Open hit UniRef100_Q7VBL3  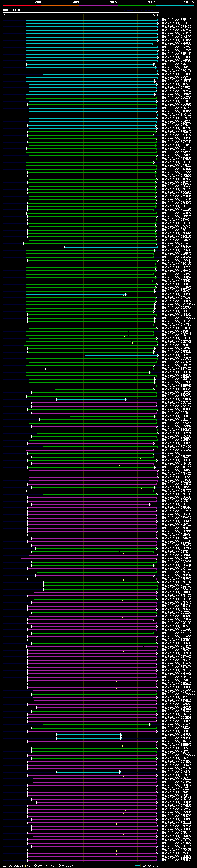tap(177, 125)
